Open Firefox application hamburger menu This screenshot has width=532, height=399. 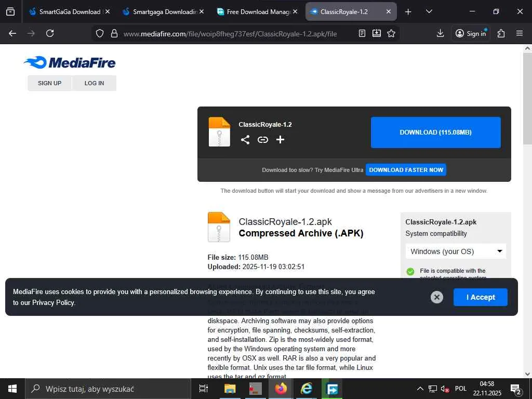click(x=520, y=33)
